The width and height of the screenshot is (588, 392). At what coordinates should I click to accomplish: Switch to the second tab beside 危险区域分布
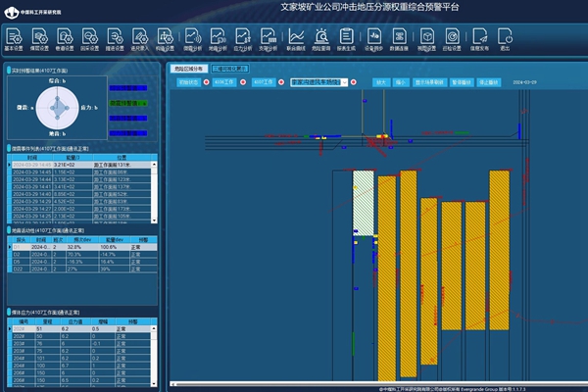pyautogui.click(x=231, y=69)
